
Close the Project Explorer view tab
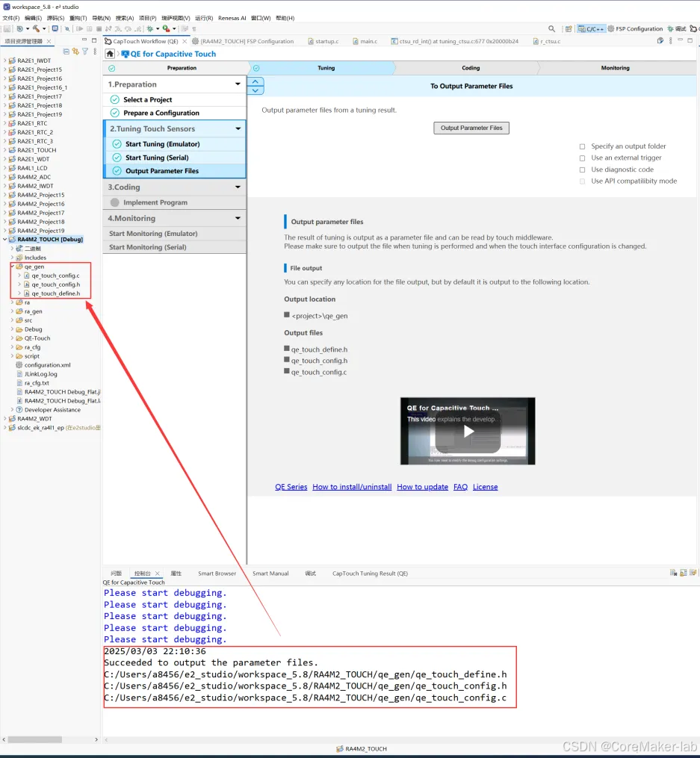click(49, 41)
